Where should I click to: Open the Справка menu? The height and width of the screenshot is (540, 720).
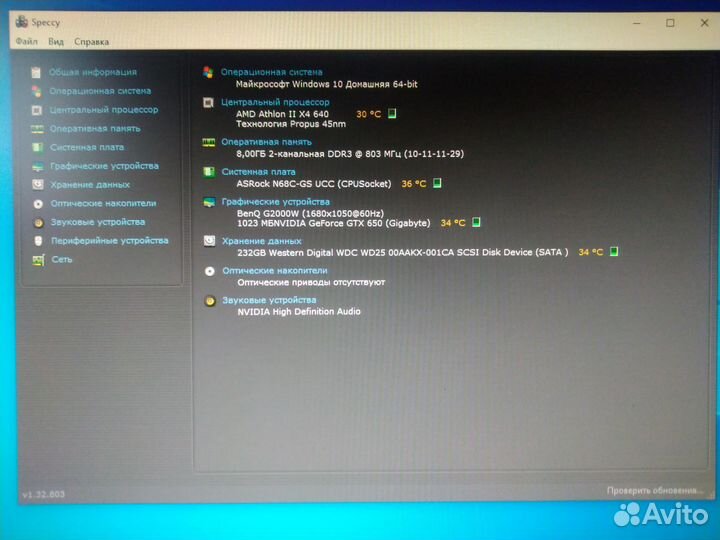coord(92,42)
